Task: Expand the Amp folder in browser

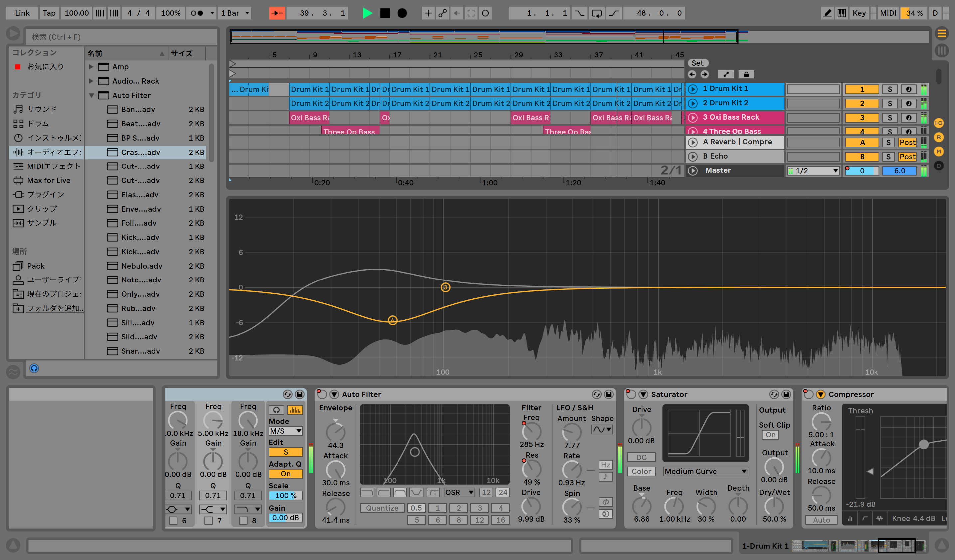Action: coord(91,67)
